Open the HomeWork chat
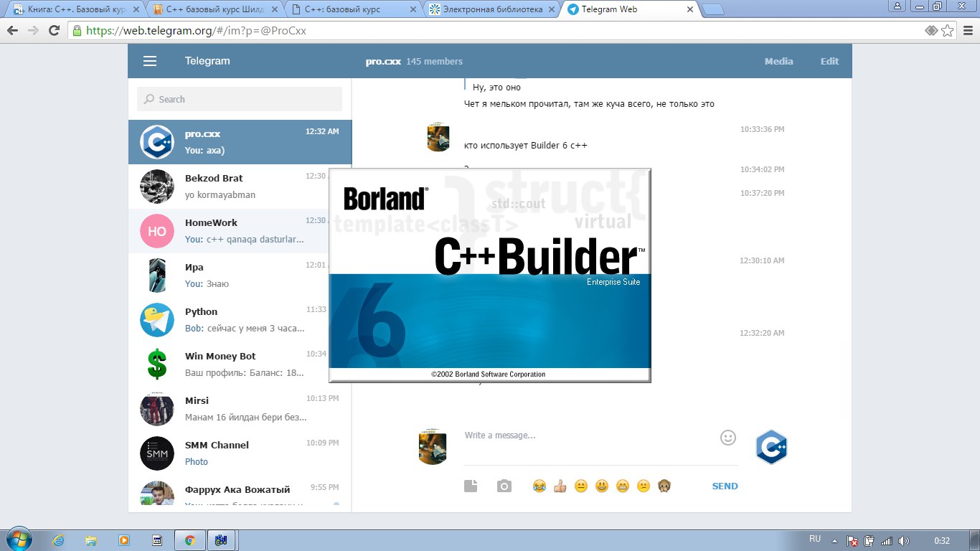The width and height of the screenshot is (980, 551). pyautogui.click(x=240, y=231)
